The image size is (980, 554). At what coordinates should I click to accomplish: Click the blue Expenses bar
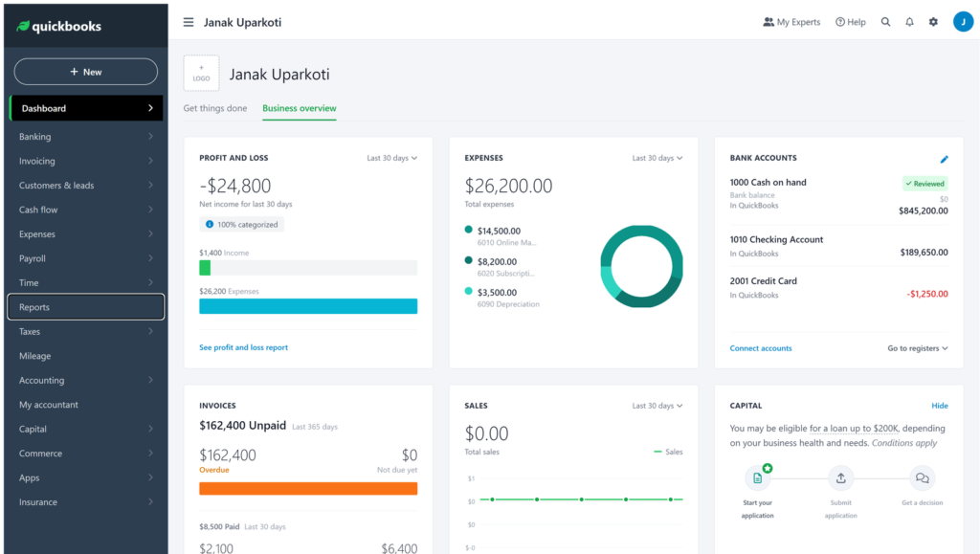[308, 306]
